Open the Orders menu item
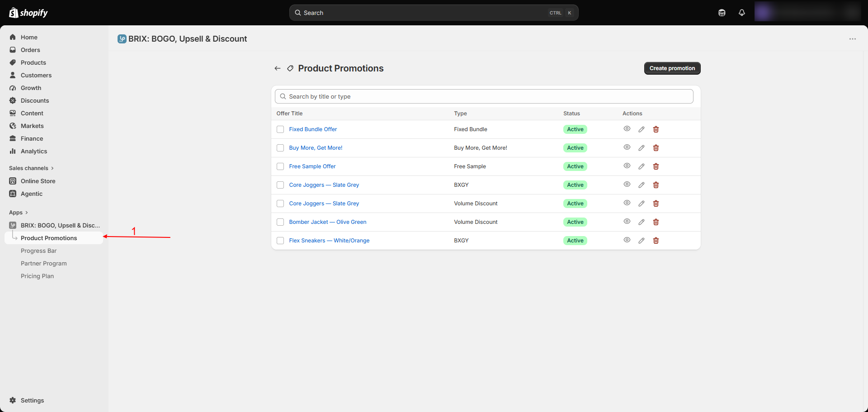868x412 pixels. click(30, 50)
